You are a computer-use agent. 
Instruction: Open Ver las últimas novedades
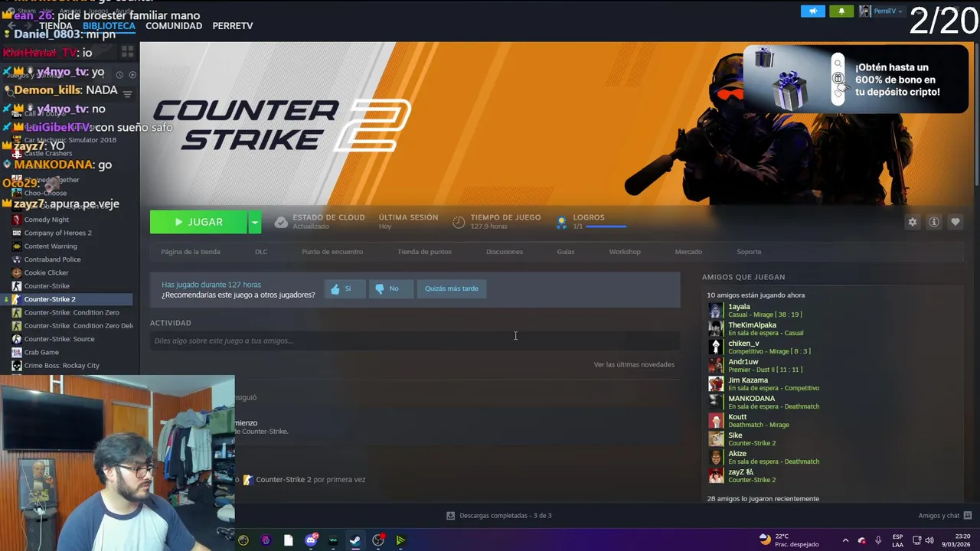(x=634, y=364)
